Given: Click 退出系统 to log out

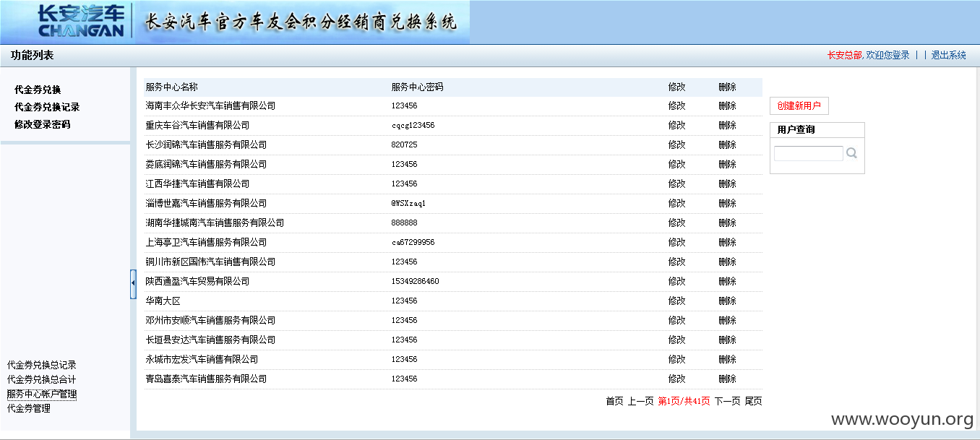Looking at the screenshot, I should pos(948,55).
